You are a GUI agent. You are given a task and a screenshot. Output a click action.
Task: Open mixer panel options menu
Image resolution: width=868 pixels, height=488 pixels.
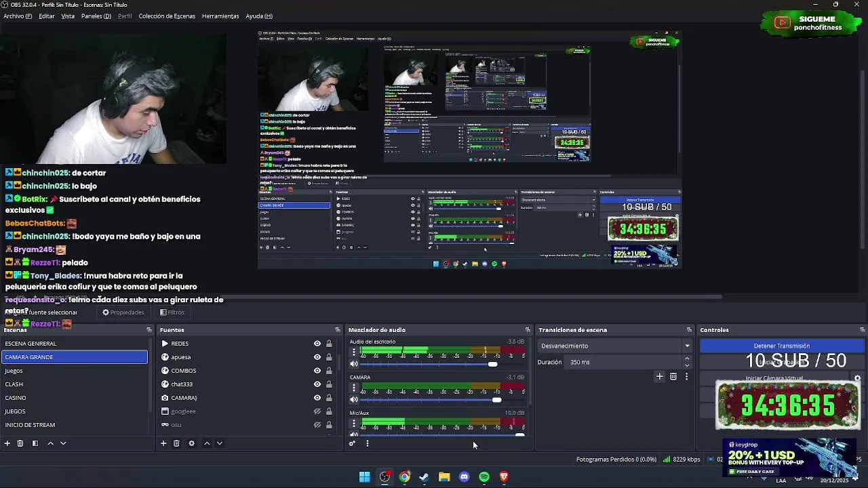(367, 444)
